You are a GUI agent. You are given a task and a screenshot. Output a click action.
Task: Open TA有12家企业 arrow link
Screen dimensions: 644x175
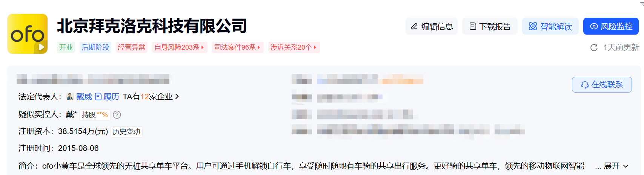tap(151, 97)
